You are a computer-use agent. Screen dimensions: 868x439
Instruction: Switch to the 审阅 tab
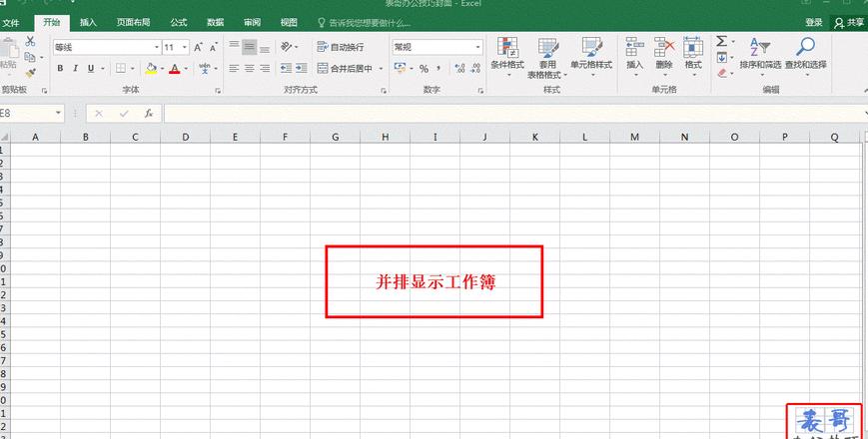point(252,23)
